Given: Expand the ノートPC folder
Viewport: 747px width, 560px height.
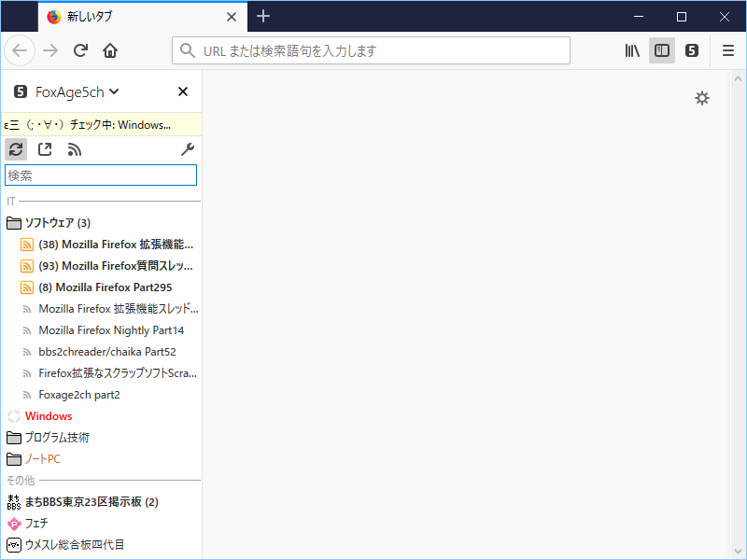Looking at the screenshot, I should [x=42, y=459].
